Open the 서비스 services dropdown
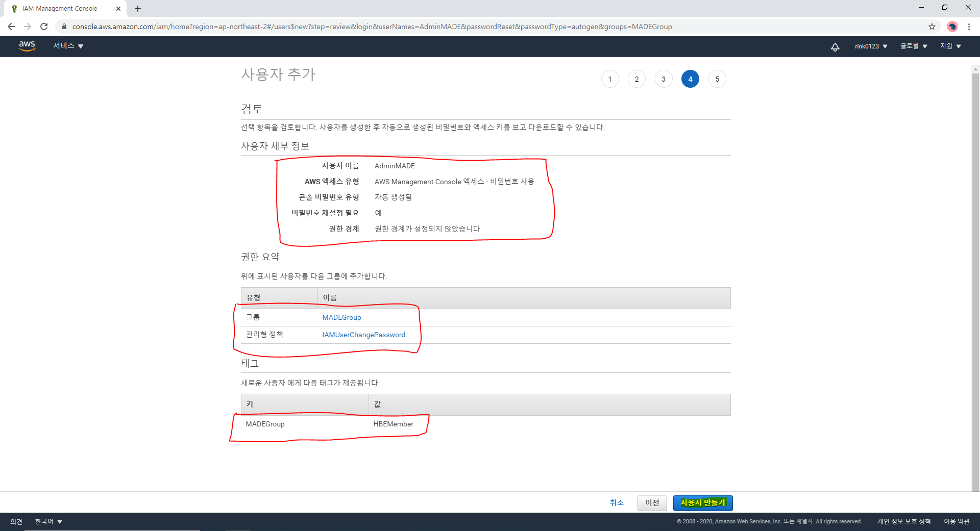The width and height of the screenshot is (980, 531). 68,46
